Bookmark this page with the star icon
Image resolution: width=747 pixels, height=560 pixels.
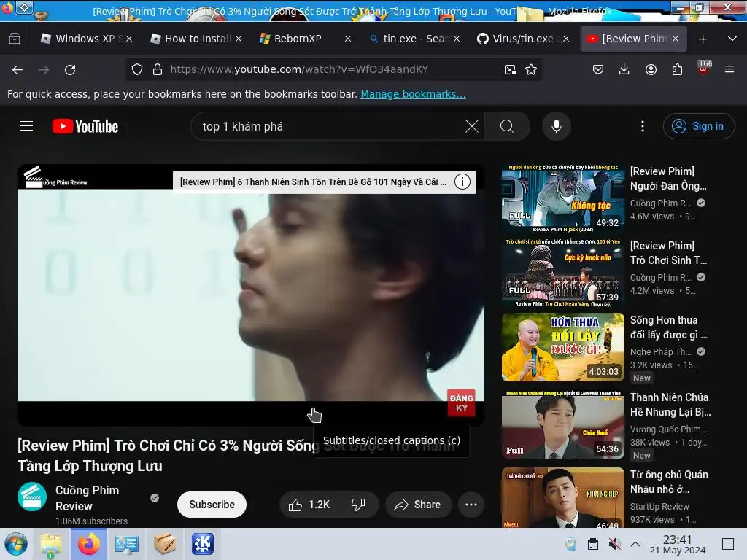(x=531, y=69)
